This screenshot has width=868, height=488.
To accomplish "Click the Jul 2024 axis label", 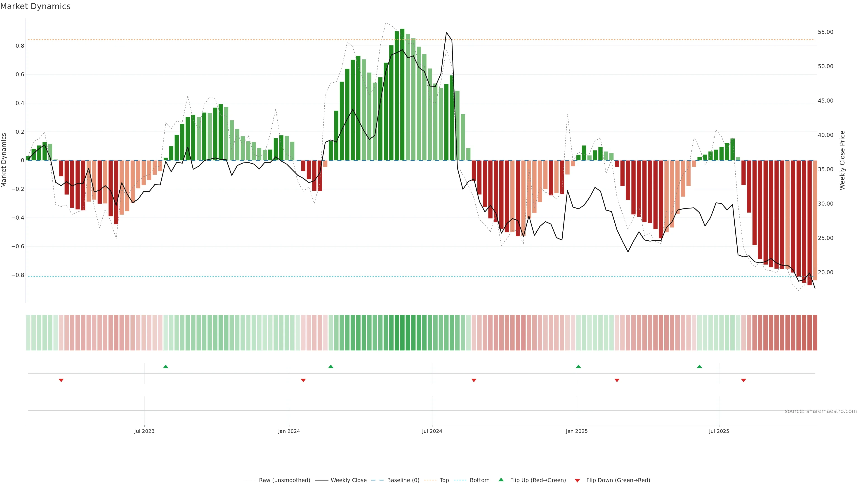I will 432,431.
